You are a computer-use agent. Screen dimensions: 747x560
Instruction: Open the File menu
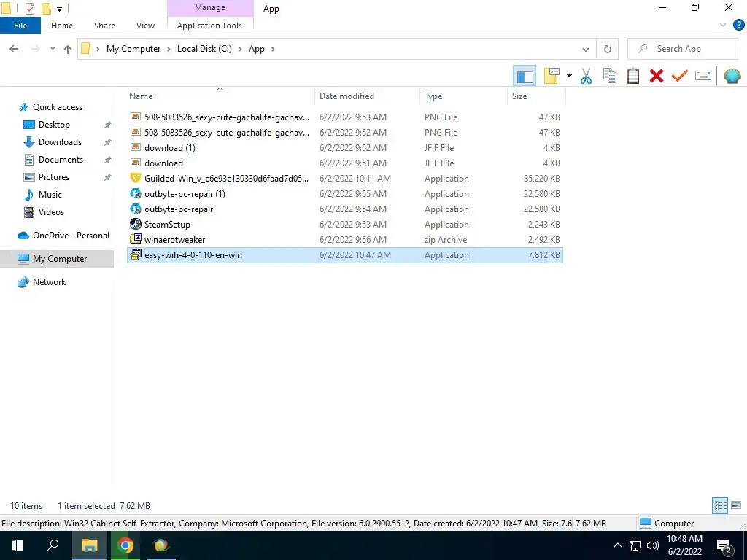pyautogui.click(x=20, y=26)
